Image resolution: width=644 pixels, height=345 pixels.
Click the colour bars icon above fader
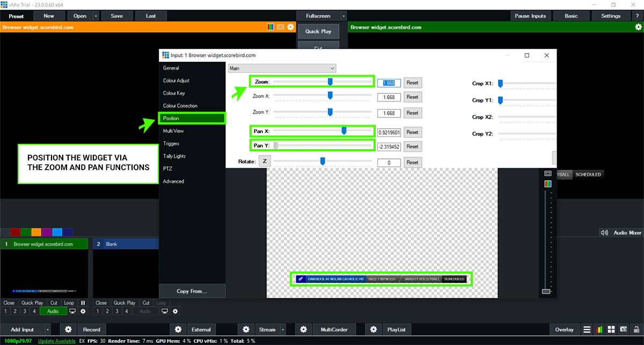548,183
